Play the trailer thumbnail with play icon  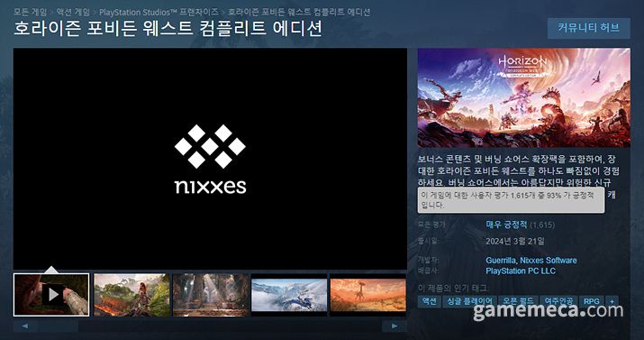51,295
